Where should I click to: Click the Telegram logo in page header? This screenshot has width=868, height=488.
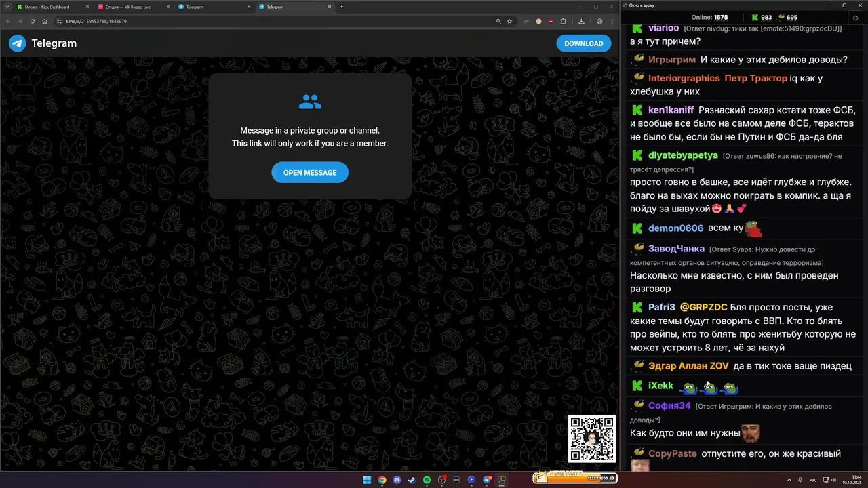click(x=17, y=43)
